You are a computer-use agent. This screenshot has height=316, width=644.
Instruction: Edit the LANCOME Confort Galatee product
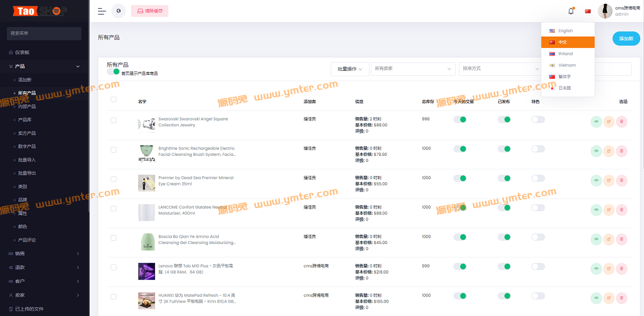[609, 210]
